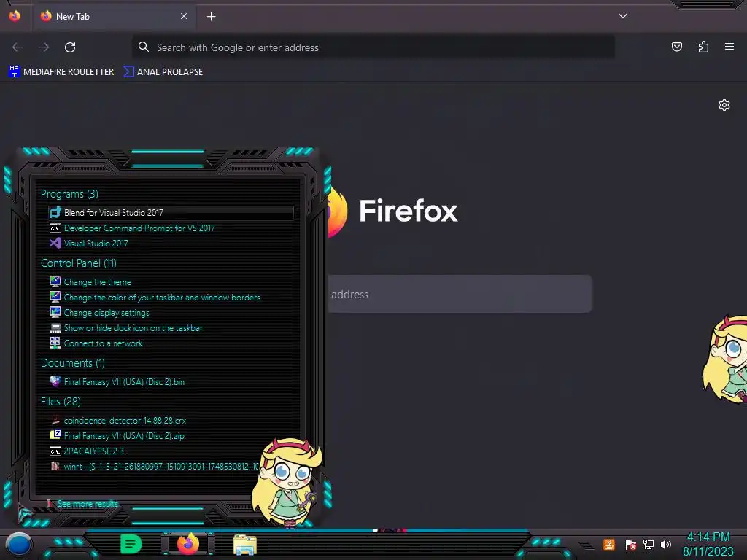Go back one page with the back arrow

[18, 47]
